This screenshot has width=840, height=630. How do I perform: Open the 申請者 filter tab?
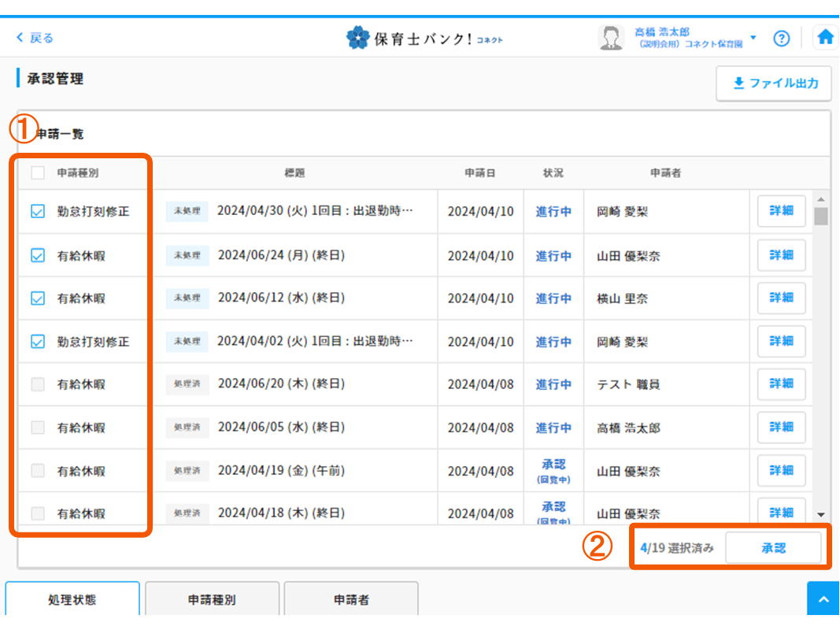tap(351, 599)
